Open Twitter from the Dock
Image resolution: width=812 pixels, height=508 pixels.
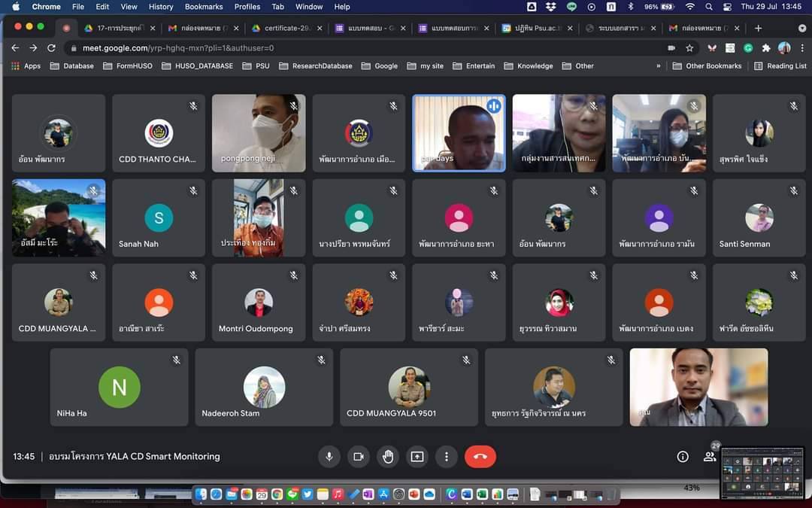coord(308,494)
